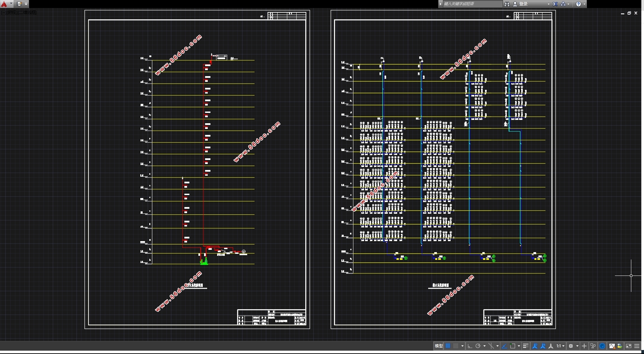Close the drawing window

tap(636, 13)
